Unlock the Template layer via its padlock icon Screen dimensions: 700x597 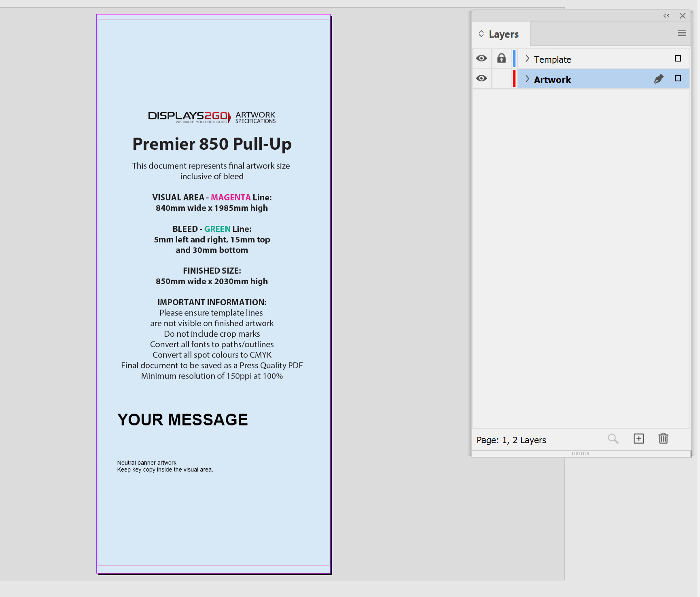[501, 58]
